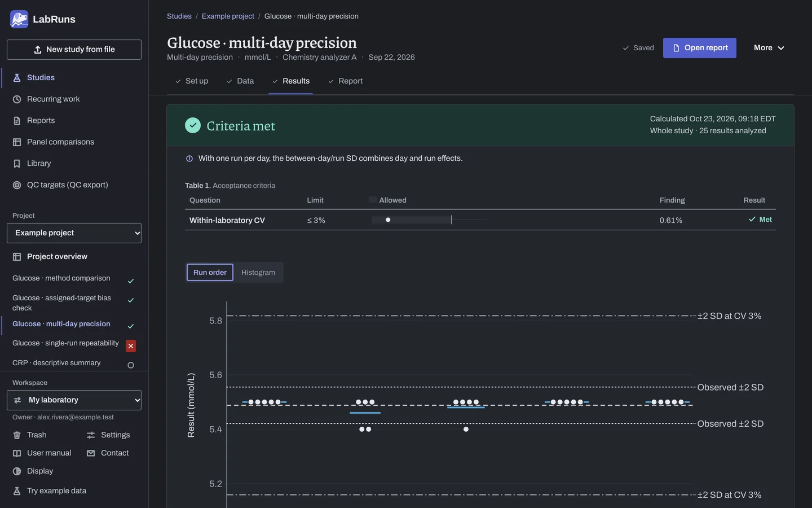
Task: Click the Try example data flask icon
Action: 17,491
